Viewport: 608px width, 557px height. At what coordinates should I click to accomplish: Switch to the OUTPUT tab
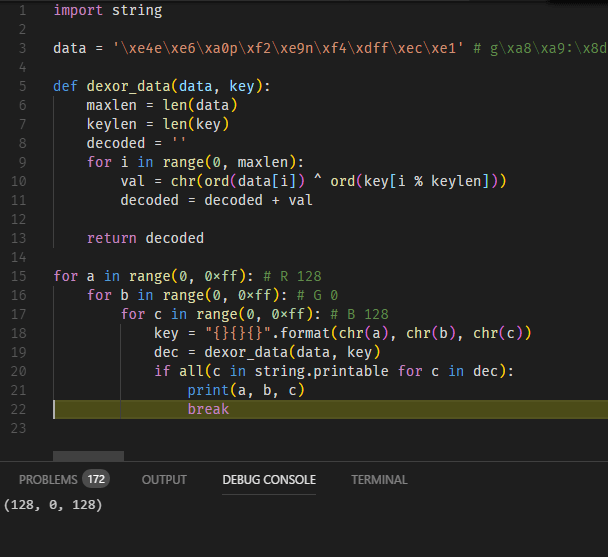(164, 480)
